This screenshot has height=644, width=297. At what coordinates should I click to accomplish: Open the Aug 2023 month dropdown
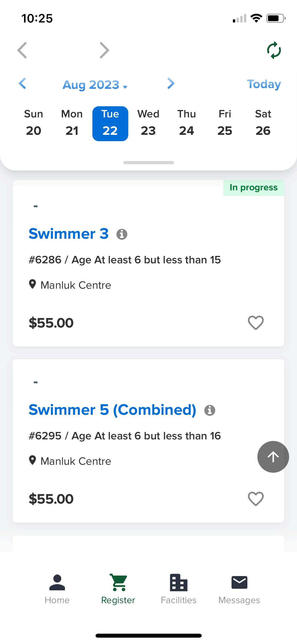(95, 85)
